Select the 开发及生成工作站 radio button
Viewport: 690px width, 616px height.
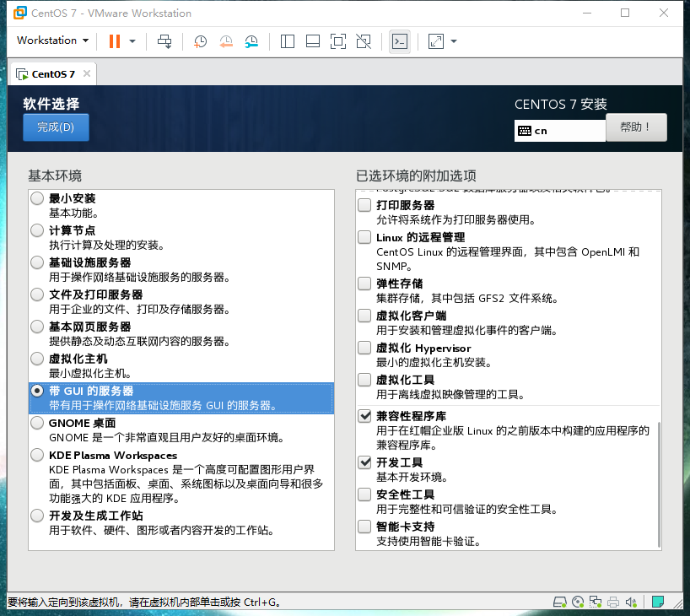[37, 516]
